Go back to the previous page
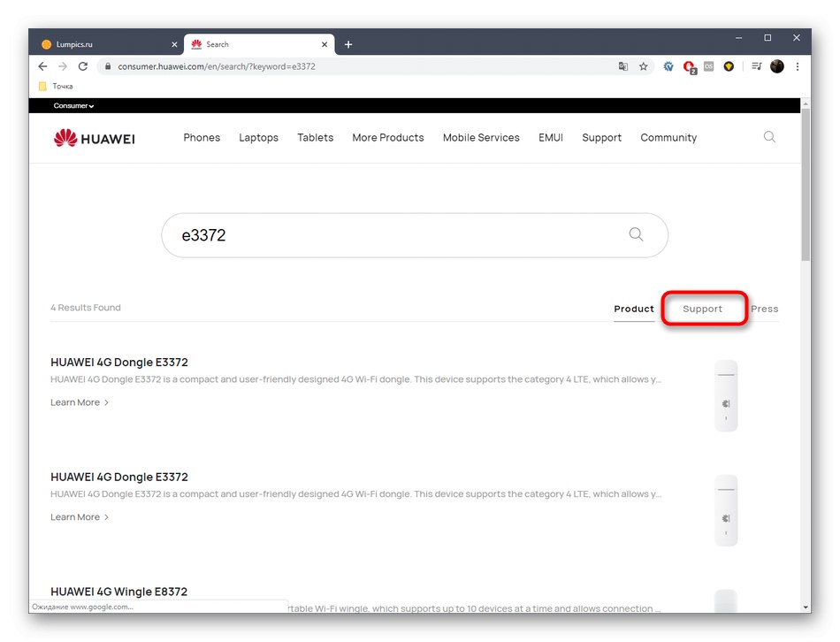840x642 pixels. pos(42,66)
